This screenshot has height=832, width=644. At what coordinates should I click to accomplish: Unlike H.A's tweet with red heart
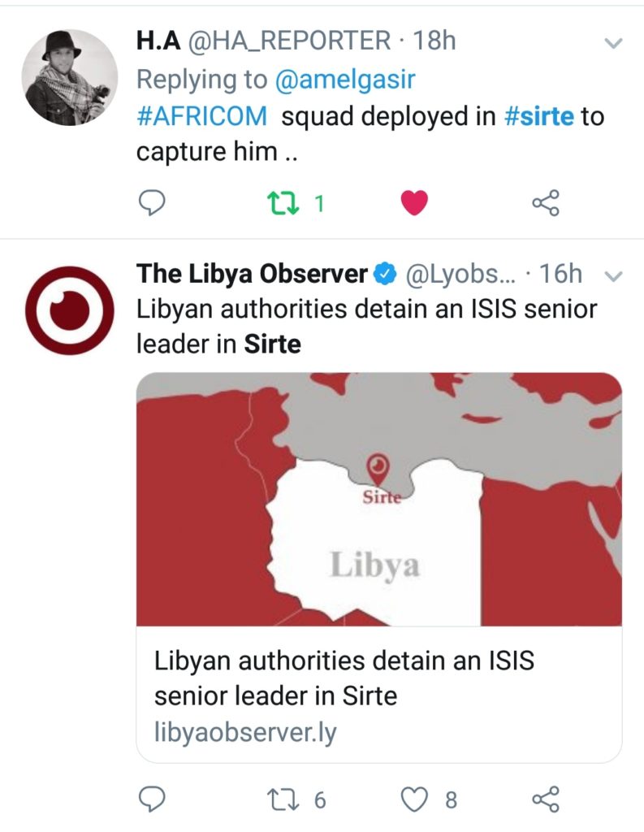(414, 203)
